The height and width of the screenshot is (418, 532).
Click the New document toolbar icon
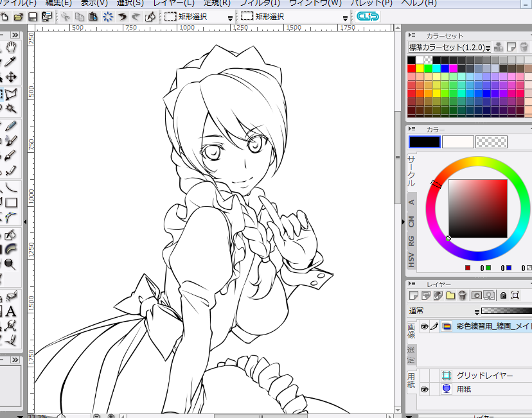click(x=4, y=17)
